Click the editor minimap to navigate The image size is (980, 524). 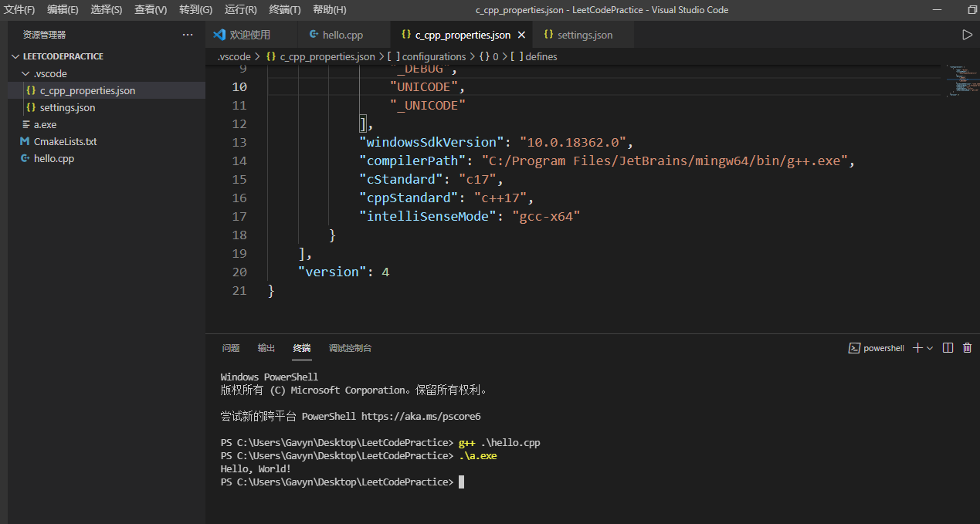pyautogui.click(x=961, y=81)
